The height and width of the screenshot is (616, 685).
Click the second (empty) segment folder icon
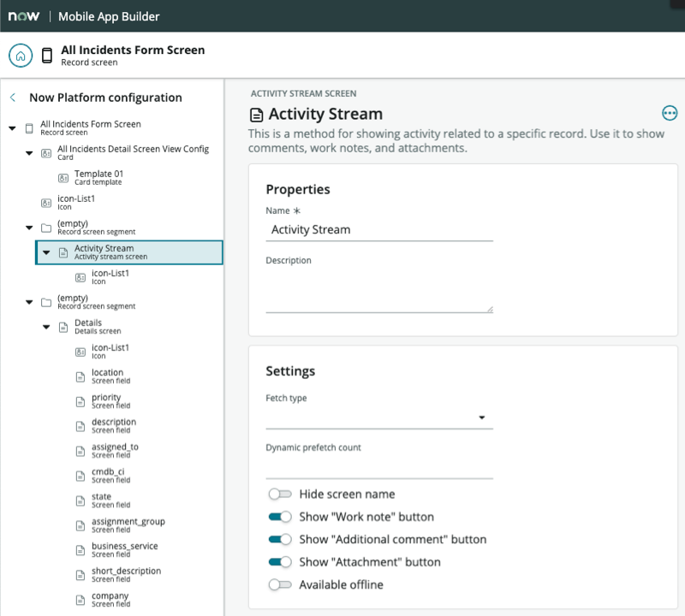pyautogui.click(x=46, y=303)
